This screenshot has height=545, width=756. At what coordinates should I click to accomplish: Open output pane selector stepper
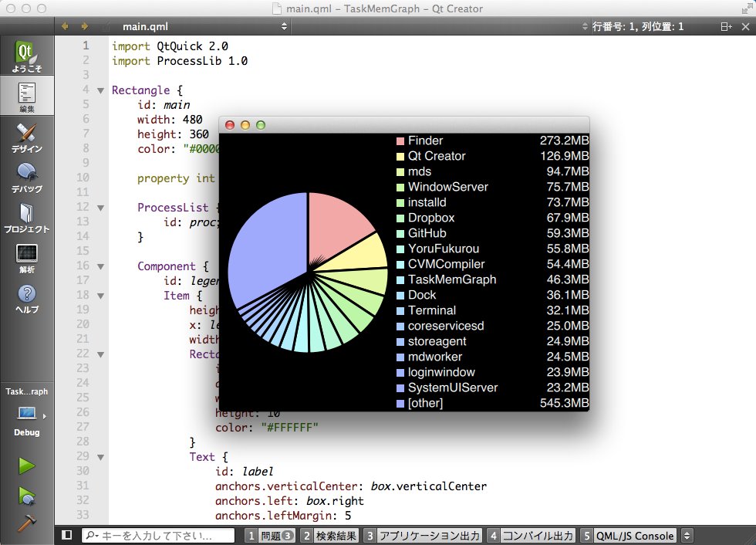[687, 536]
